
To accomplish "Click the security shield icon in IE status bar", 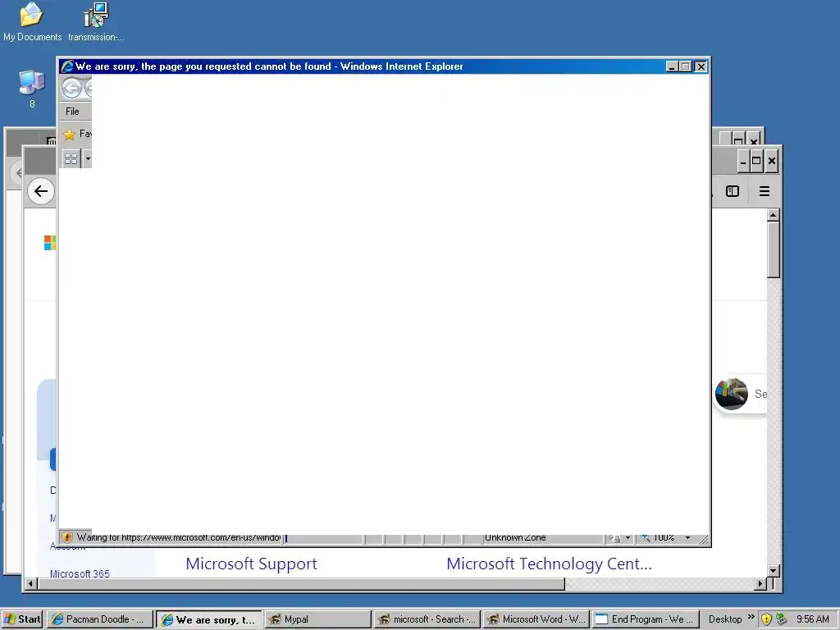I will [x=67, y=537].
